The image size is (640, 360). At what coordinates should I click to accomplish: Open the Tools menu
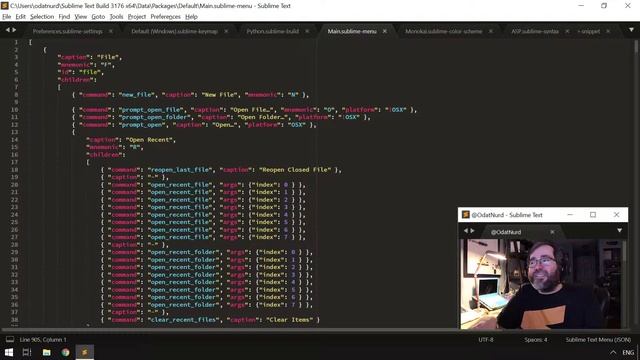(x=116, y=17)
